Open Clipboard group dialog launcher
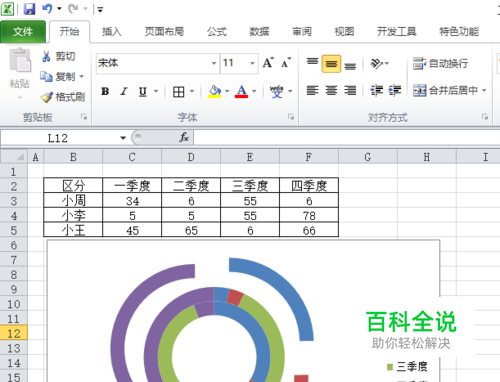This screenshot has height=382, width=500. (84, 117)
